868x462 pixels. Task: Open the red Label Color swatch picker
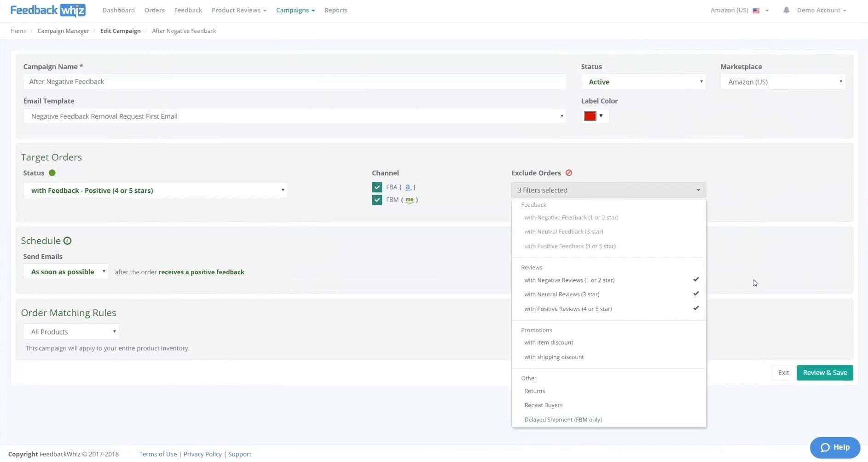click(595, 116)
